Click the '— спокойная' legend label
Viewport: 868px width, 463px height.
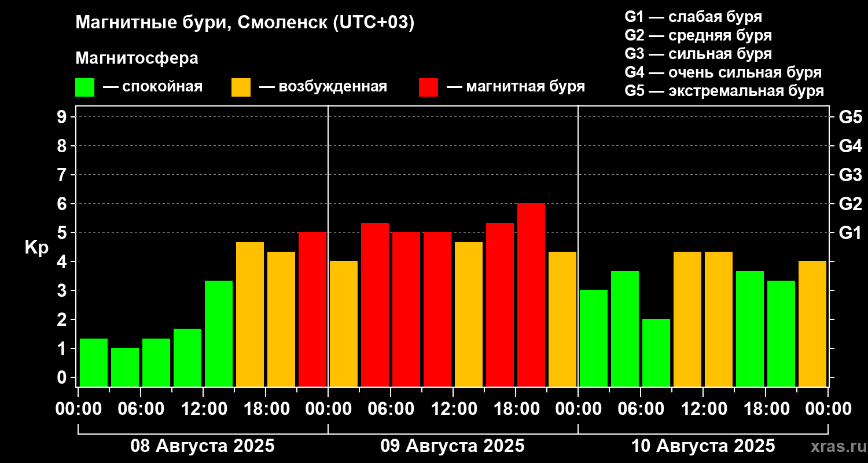(x=153, y=87)
